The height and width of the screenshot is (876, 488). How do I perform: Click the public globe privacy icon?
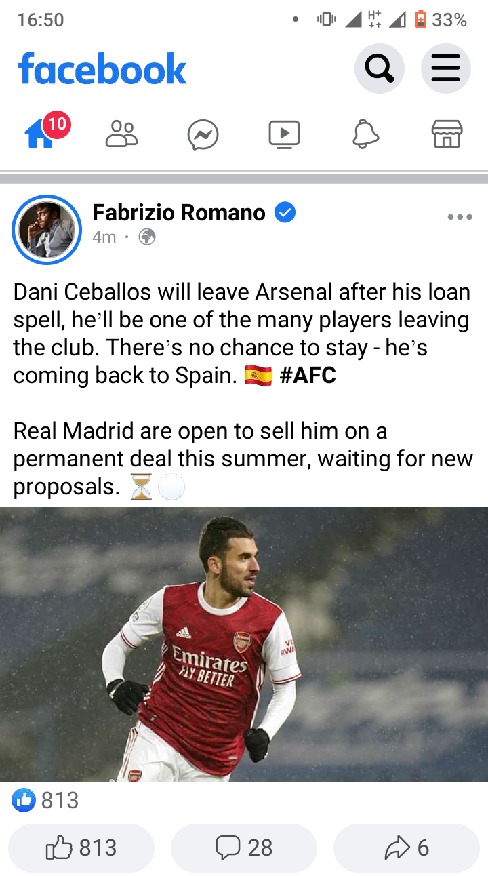coord(147,237)
